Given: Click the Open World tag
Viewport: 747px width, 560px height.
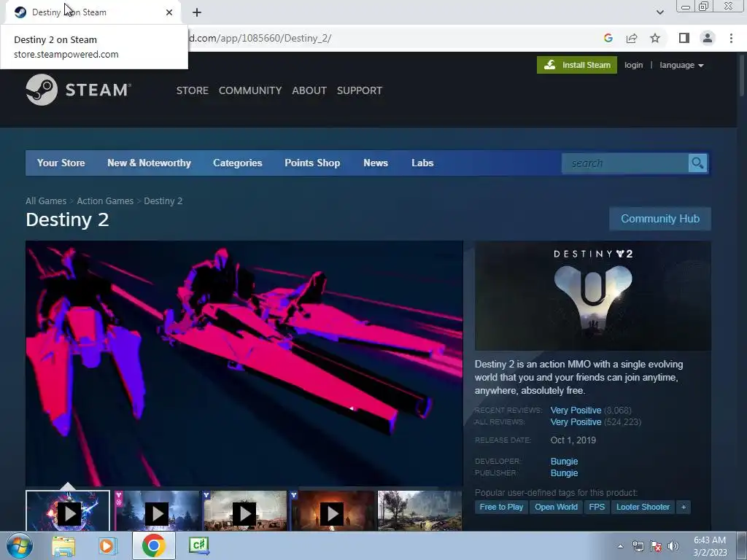Looking at the screenshot, I should pyautogui.click(x=556, y=507).
